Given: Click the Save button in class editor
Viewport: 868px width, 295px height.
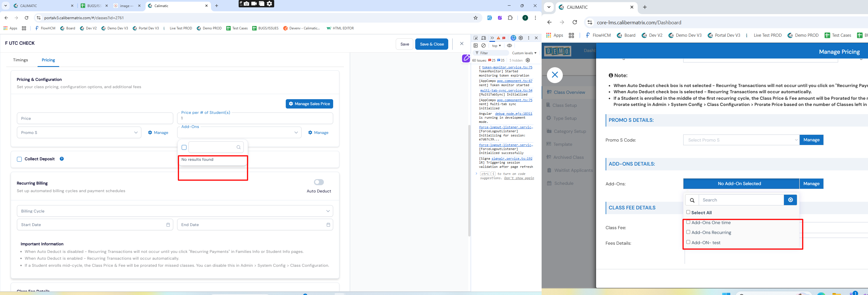Looking at the screenshot, I should coord(404,44).
